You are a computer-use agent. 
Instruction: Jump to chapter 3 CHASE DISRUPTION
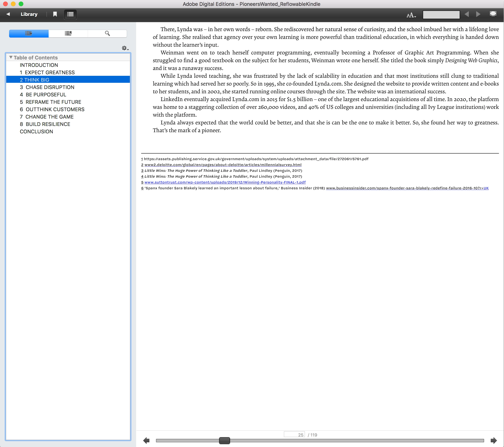(47, 87)
